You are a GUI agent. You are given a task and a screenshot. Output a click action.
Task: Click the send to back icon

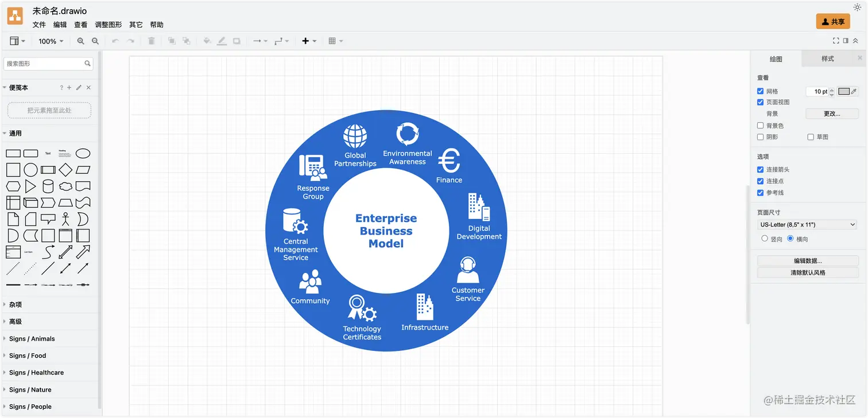187,41
